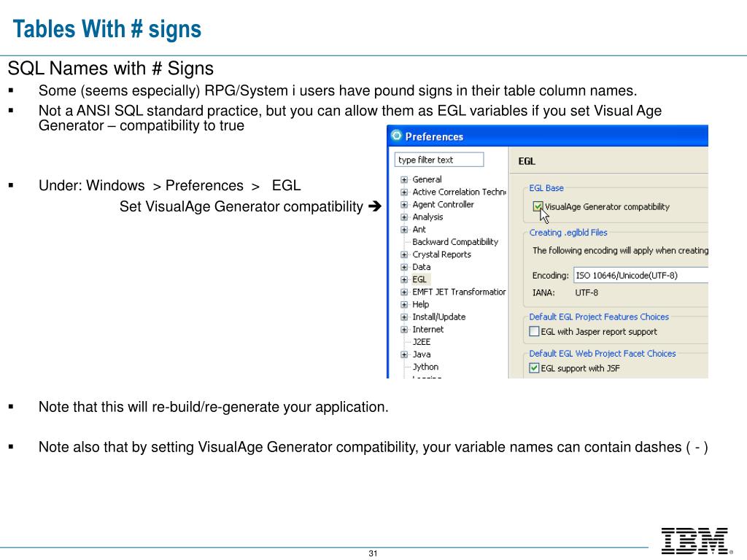
Task: Expand the Java tree node
Action: coord(404,354)
